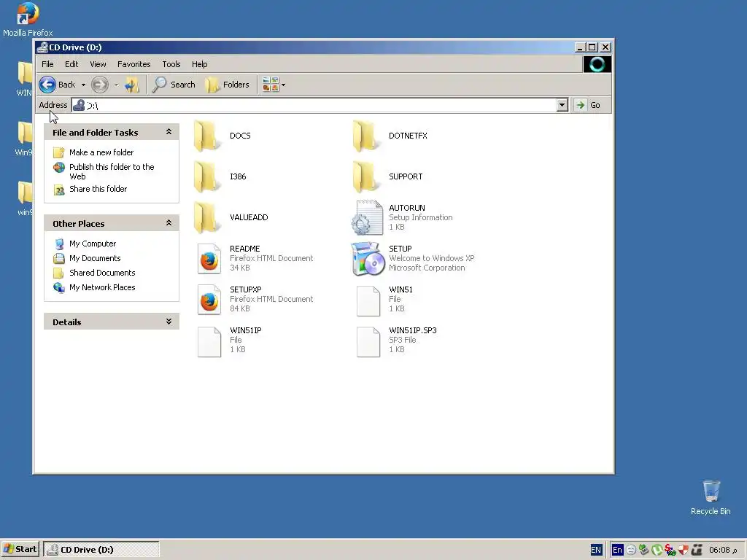Click the EN language bar indicator
This screenshot has width=747, height=560.
(595, 550)
